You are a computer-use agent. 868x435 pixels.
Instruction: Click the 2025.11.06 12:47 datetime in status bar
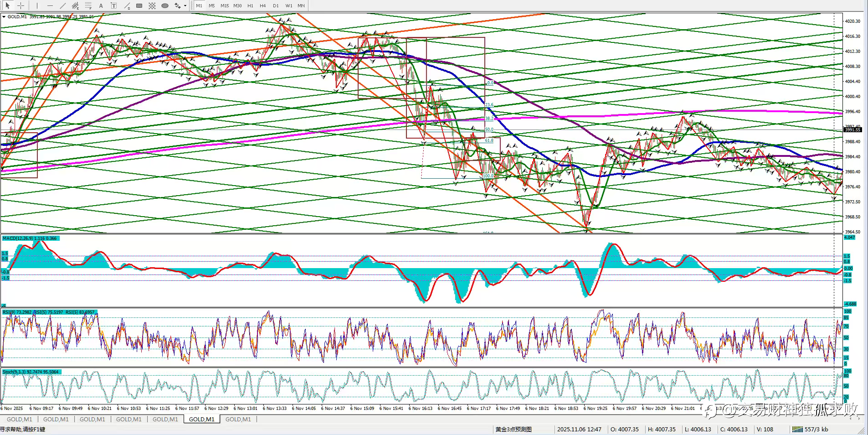579,429
